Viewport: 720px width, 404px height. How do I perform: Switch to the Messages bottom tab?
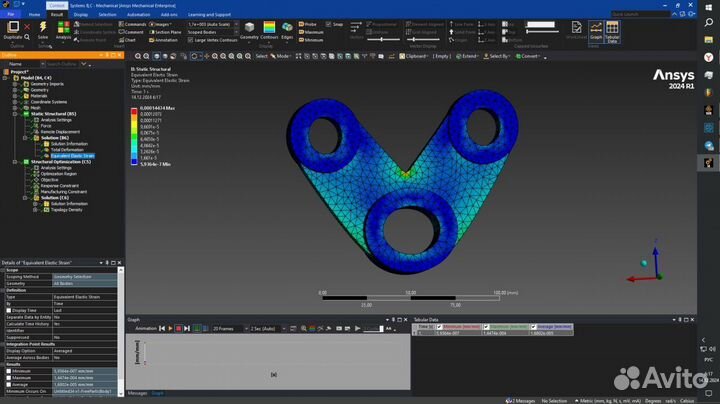pos(137,393)
